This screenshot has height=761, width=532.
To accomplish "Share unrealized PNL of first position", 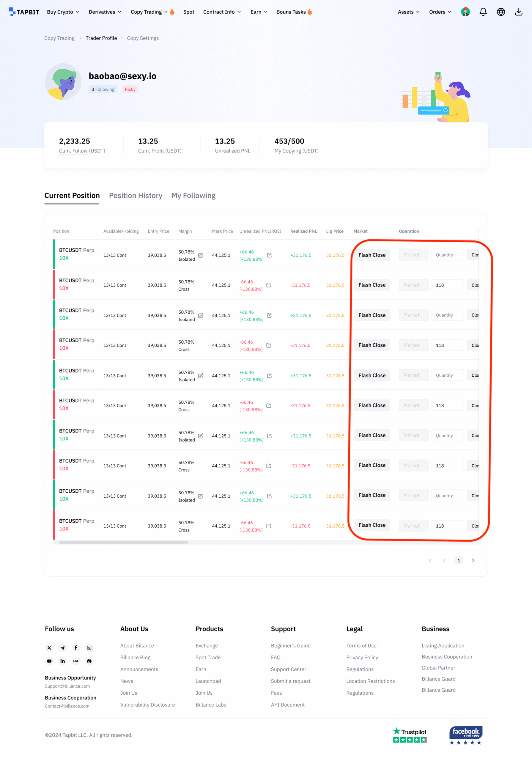I will coord(269,255).
